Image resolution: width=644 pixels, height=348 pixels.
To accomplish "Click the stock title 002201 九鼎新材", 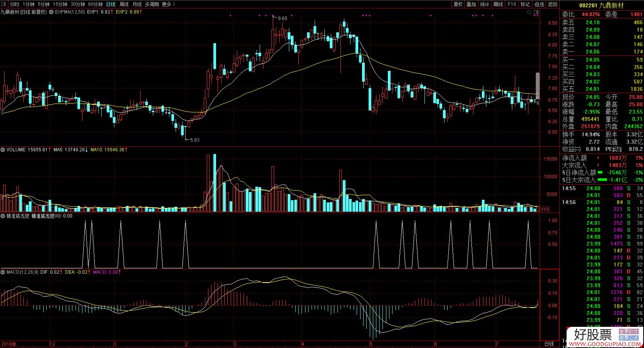I will [x=601, y=5].
